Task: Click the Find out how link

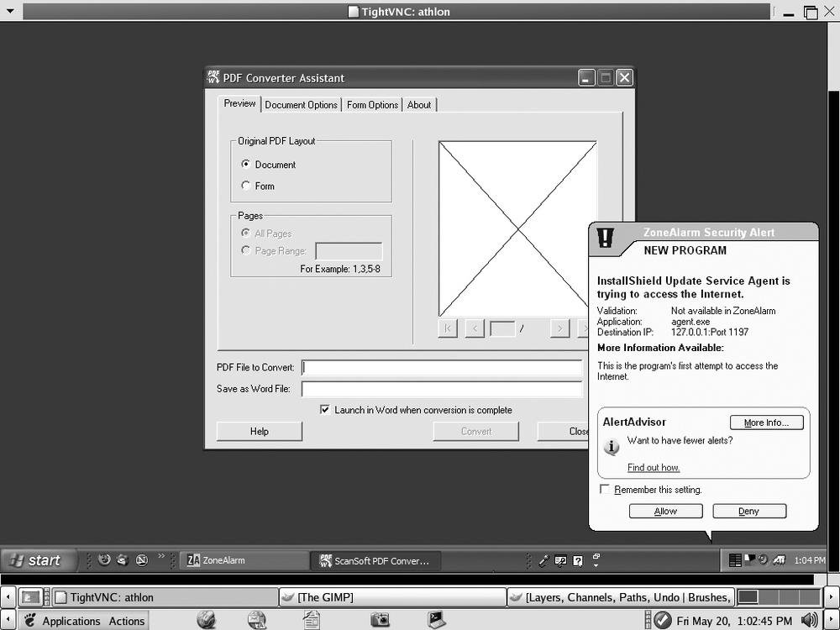Action: pos(653,467)
